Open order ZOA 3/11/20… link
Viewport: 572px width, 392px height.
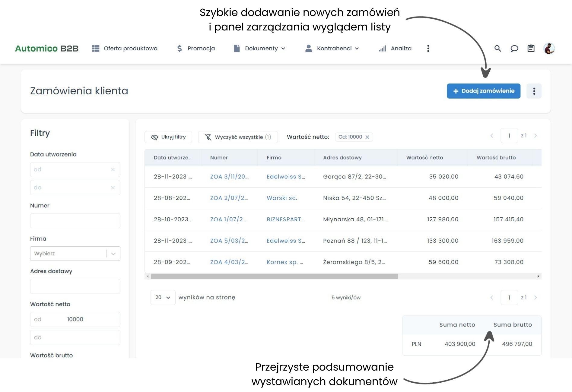229,177
